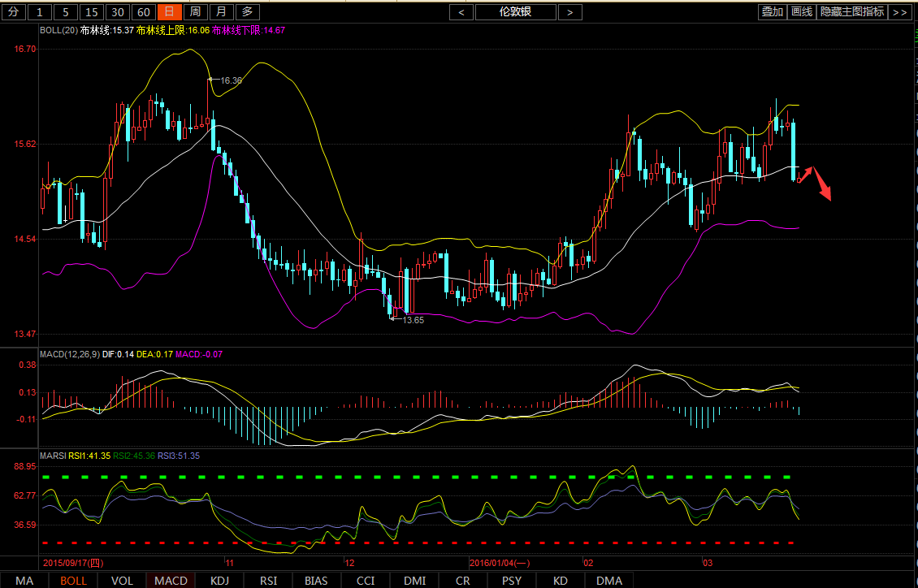Go to next symbol with right arrow
The width and height of the screenshot is (918, 588).
click(x=569, y=12)
